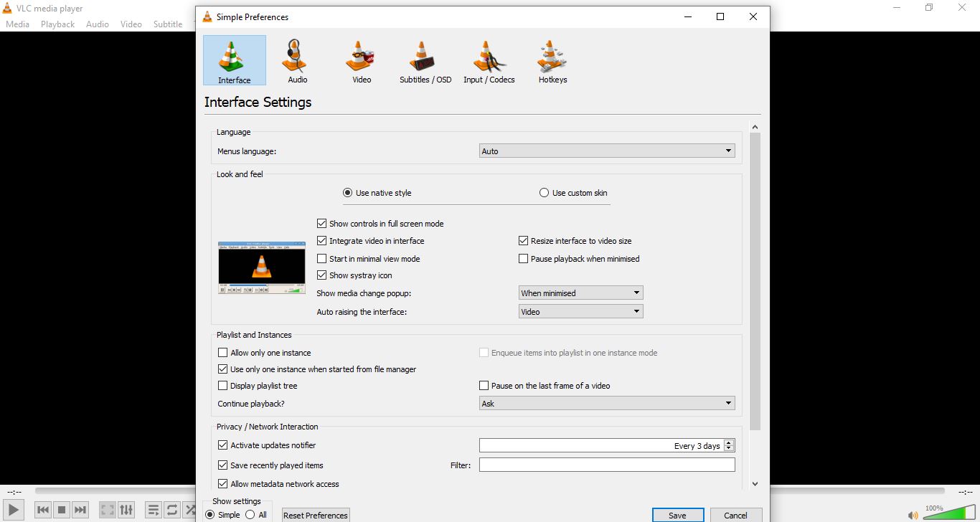980x522 pixels.
Task: Click the Reset Preferences button
Action: tap(316, 515)
